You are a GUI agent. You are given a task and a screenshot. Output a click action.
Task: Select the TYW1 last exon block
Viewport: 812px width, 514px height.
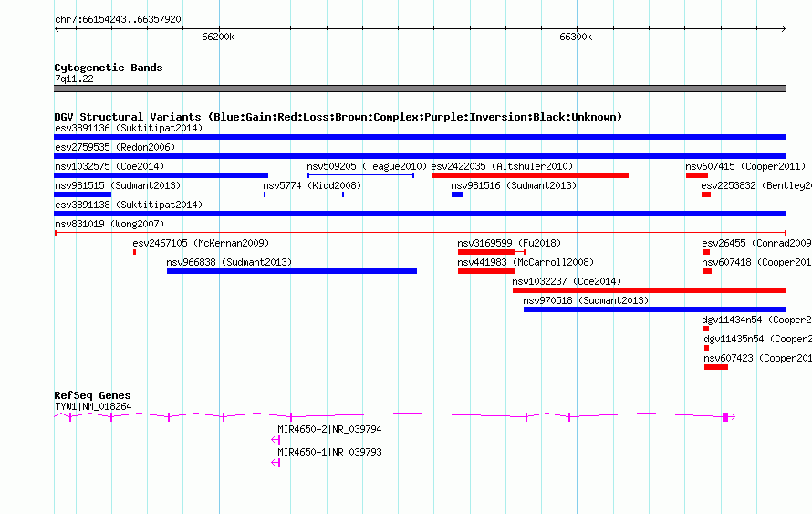(x=725, y=417)
